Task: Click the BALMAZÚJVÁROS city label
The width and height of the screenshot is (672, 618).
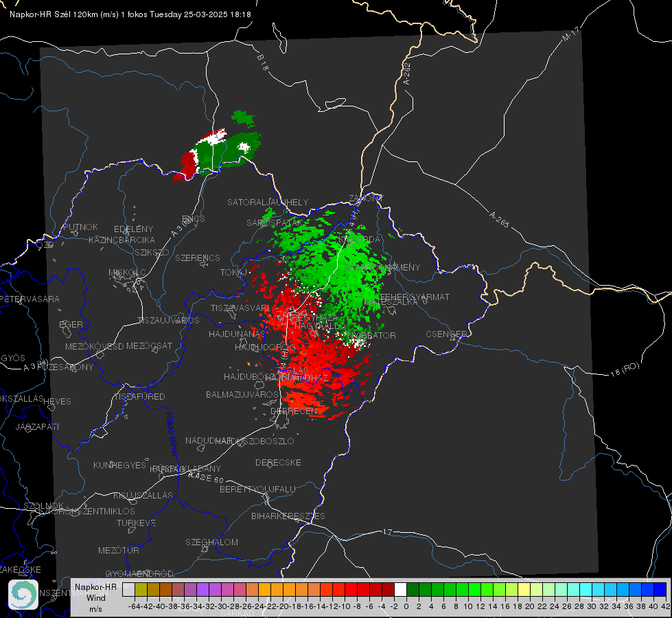Action: (x=242, y=394)
